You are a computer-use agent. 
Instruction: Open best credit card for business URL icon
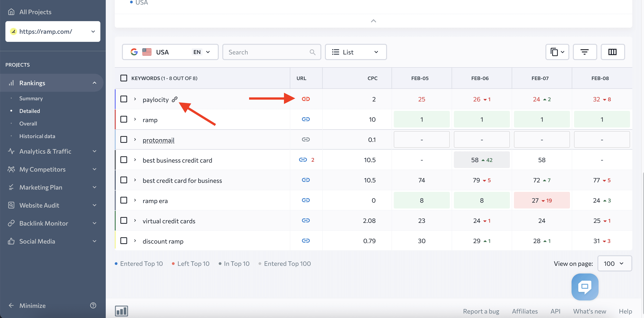click(x=306, y=180)
